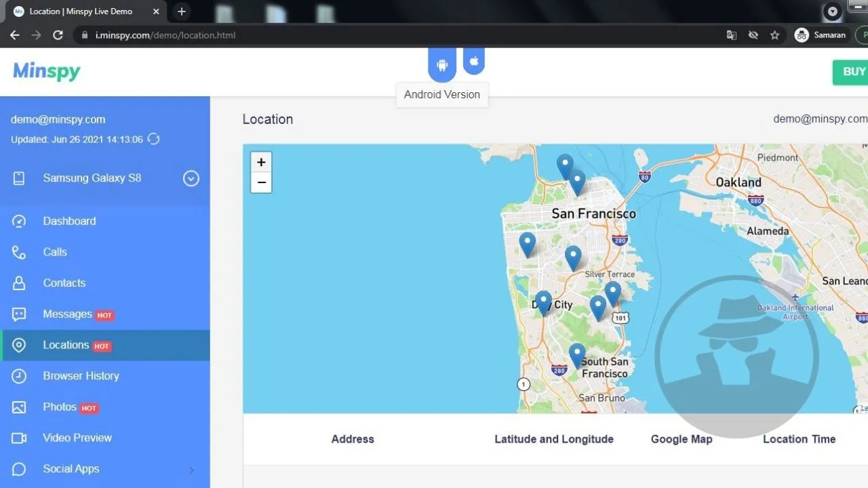868x488 pixels.
Task: Select the map pin on Daly City
Action: (x=543, y=302)
